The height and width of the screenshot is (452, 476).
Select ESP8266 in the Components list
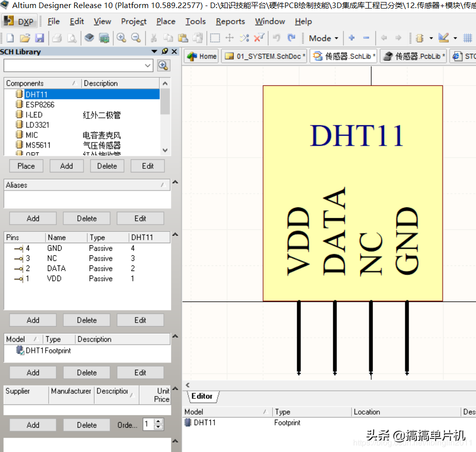tap(40, 105)
